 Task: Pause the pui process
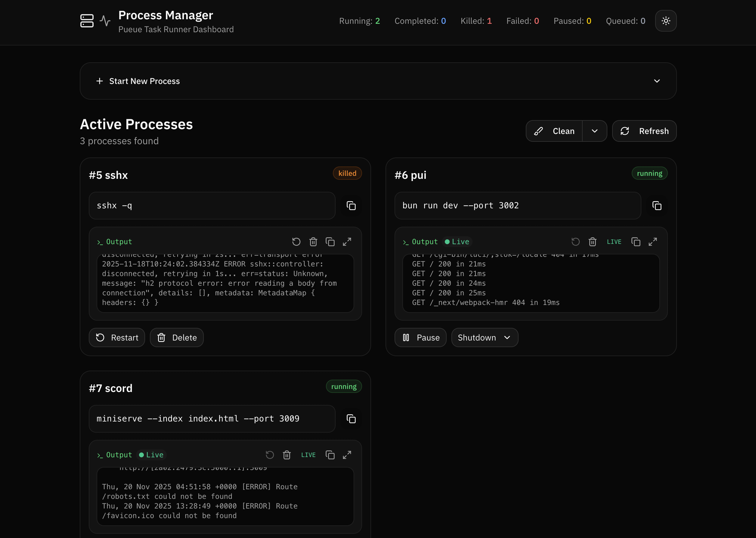(420, 337)
